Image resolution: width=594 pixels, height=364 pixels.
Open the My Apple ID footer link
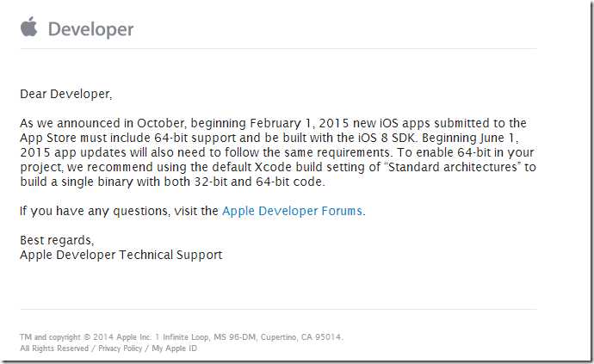[x=175, y=349]
